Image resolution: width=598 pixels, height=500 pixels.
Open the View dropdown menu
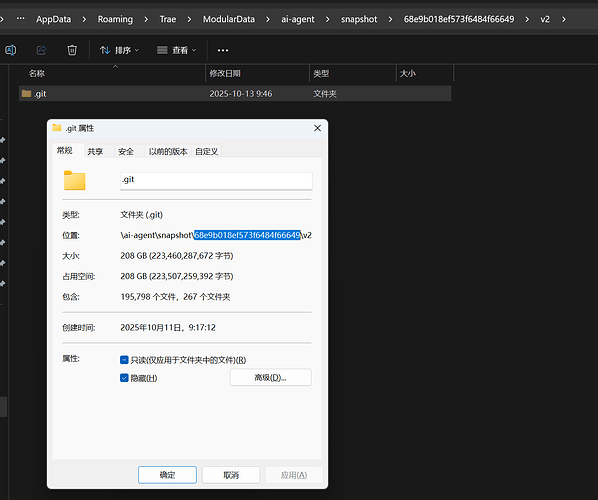[177, 50]
